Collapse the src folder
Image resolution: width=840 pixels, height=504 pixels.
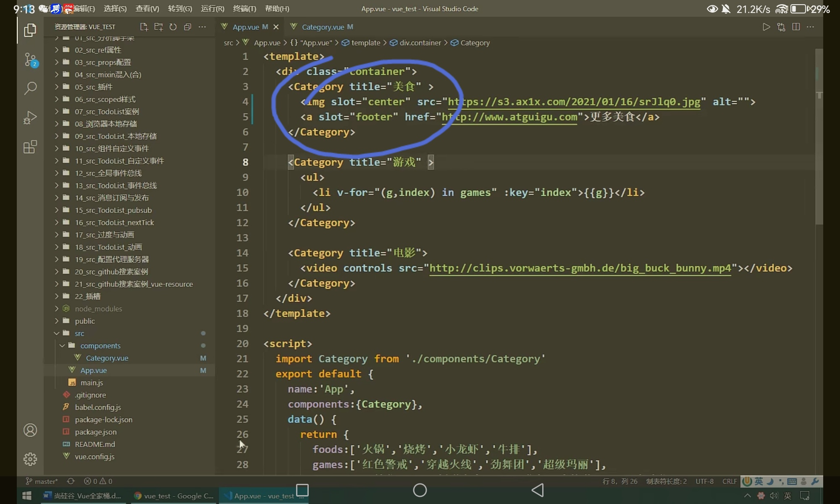[79, 333]
